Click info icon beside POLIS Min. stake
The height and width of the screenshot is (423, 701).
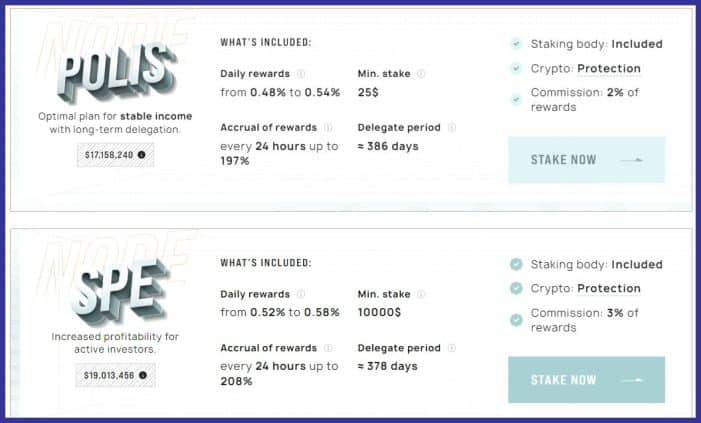(x=421, y=74)
